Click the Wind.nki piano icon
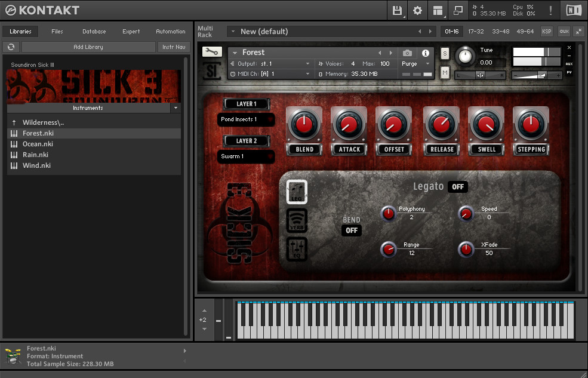This screenshot has width=588, height=378. pos(14,165)
